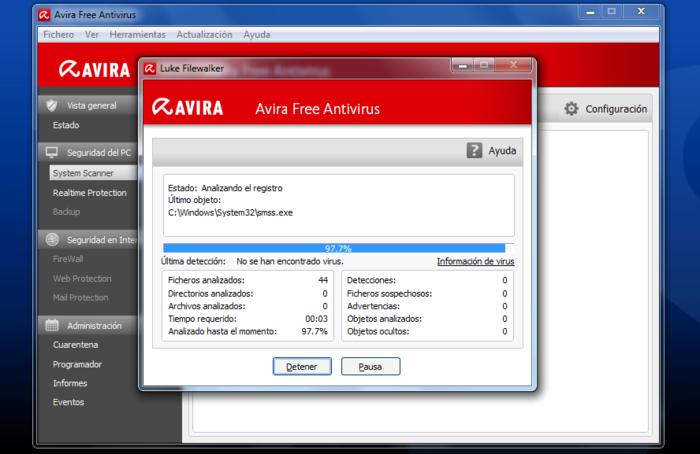Image resolution: width=700 pixels, height=454 pixels.
Task: Close the Avira Free Antivirus main window
Action: pos(641,12)
